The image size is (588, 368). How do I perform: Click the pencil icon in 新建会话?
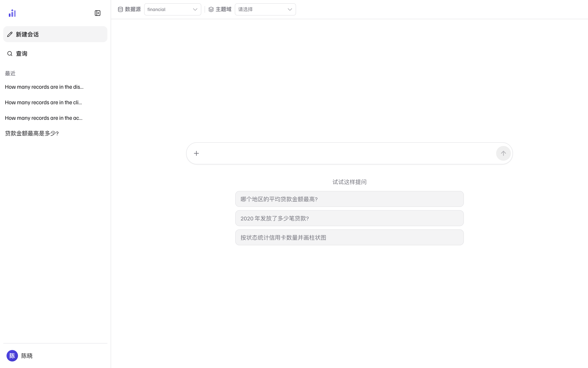point(10,34)
